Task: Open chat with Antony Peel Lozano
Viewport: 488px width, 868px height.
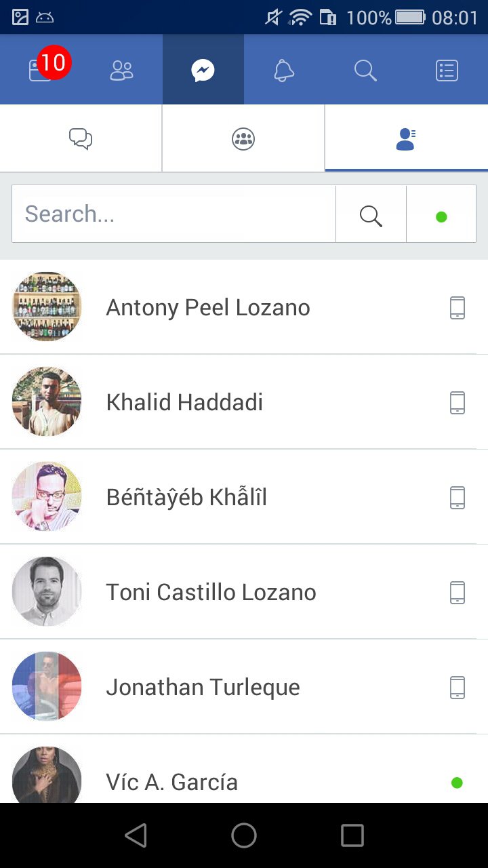Action: pos(208,308)
